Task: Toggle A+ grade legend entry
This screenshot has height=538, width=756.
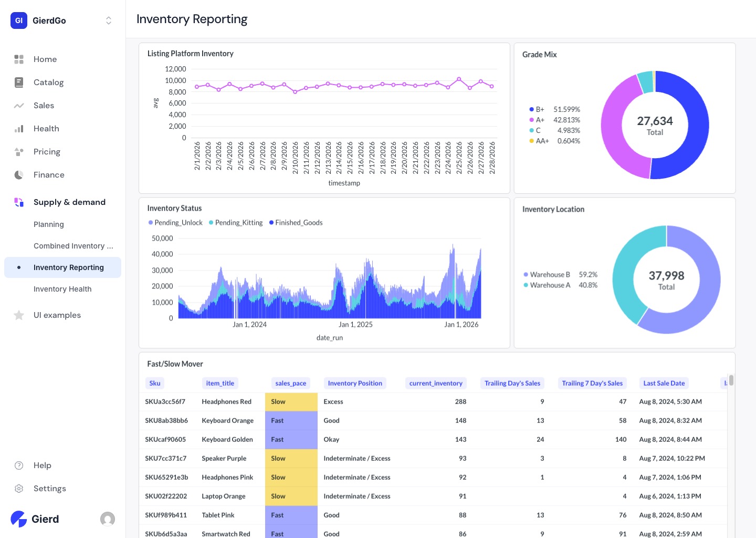Action: [x=554, y=120]
